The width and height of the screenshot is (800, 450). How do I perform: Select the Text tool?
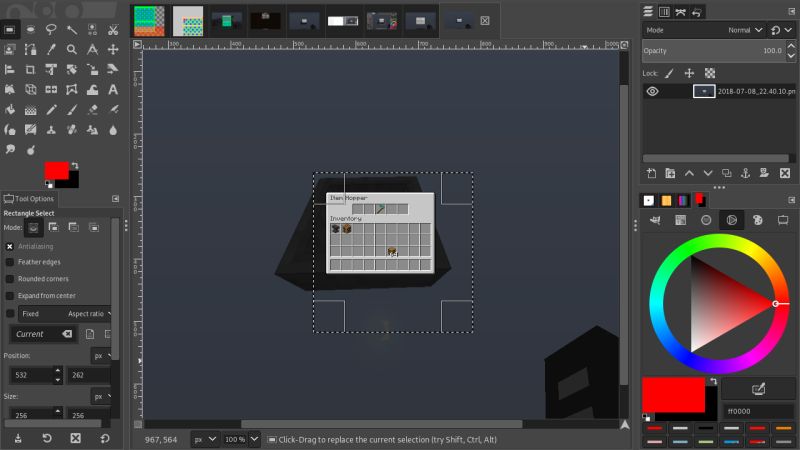[x=113, y=90]
